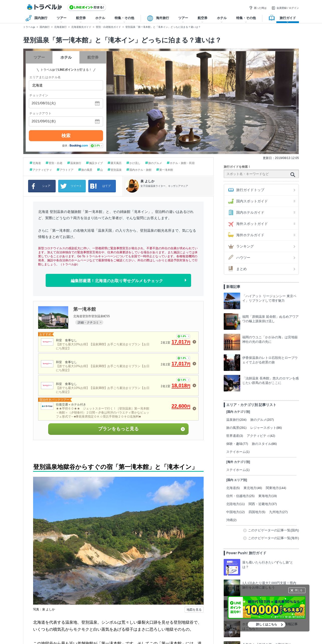Click ハウツー pencil icon
Viewport: 322px width, 644px height.
(x=231, y=257)
